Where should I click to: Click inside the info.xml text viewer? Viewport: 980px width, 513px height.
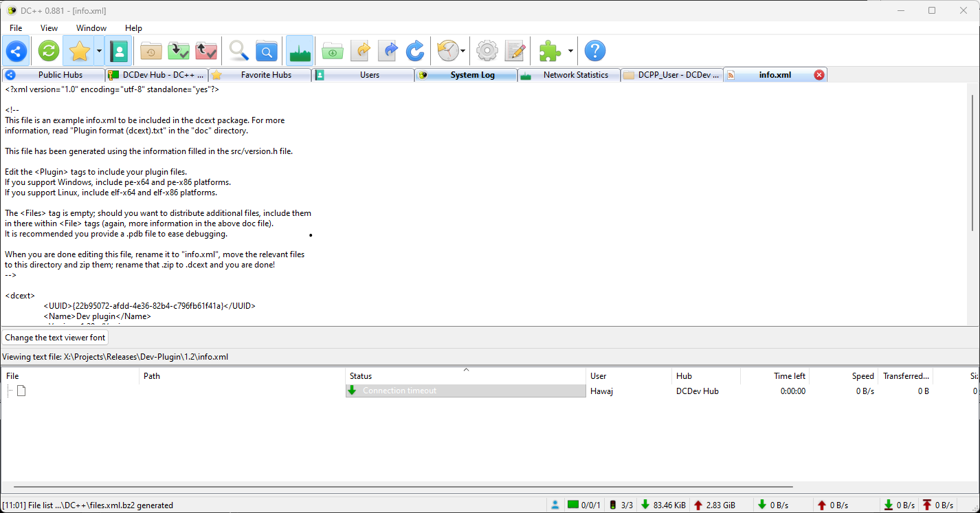pos(483,204)
